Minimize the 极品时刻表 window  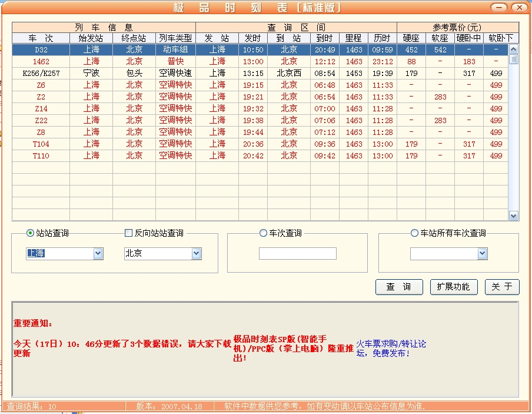(499, 8)
